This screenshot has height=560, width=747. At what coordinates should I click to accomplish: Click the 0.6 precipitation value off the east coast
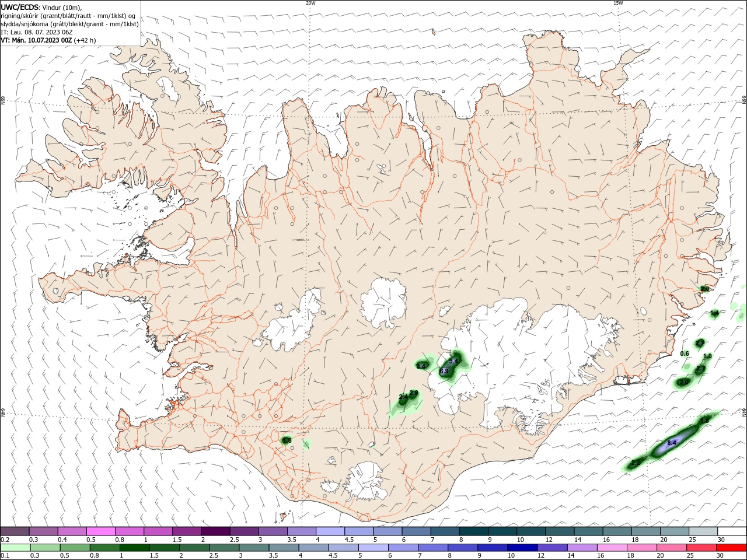(685, 353)
